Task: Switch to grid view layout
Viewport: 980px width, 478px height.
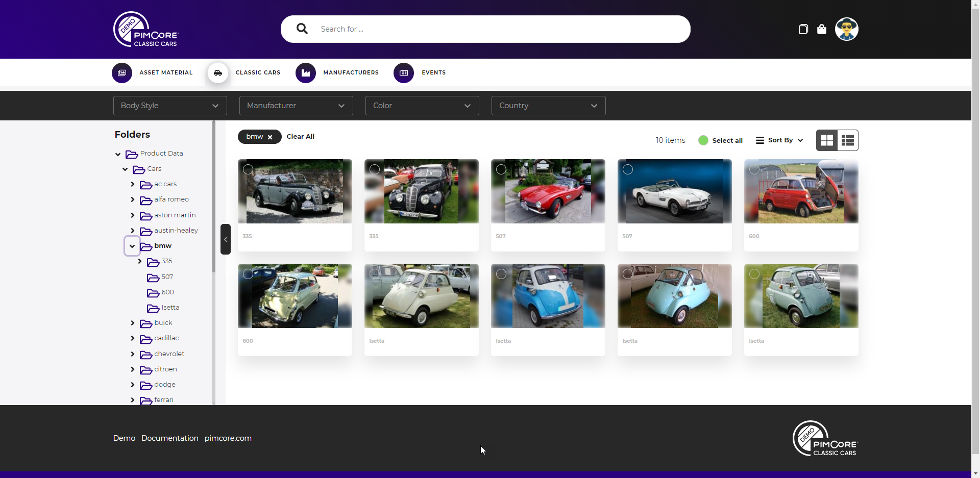Action: tap(827, 140)
